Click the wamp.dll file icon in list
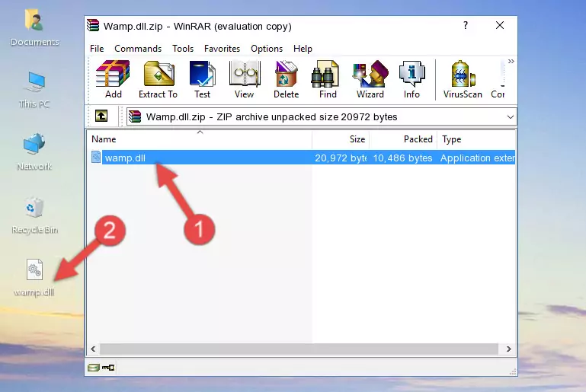This screenshot has height=392, width=586. pos(96,157)
